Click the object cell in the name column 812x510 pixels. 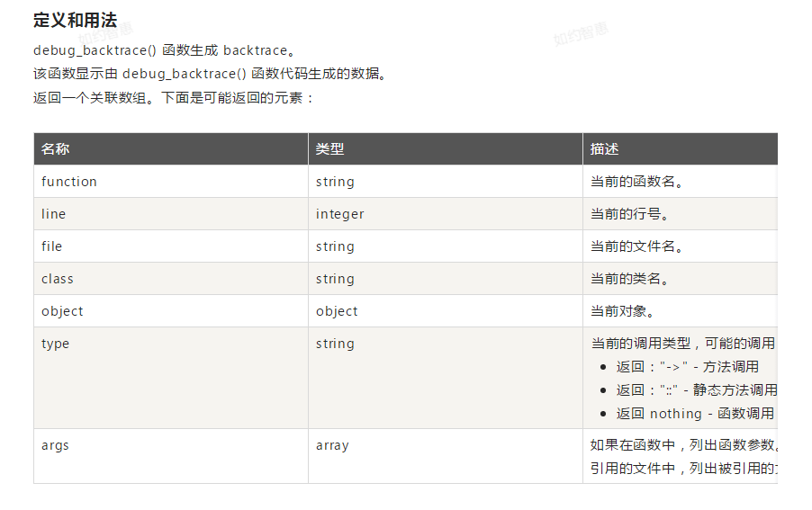click(62, 311)
